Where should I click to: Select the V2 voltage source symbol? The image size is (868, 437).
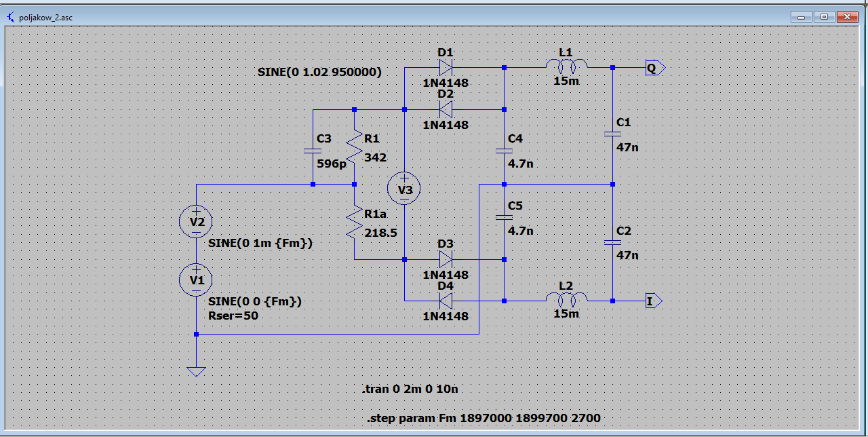click(196, 221)
